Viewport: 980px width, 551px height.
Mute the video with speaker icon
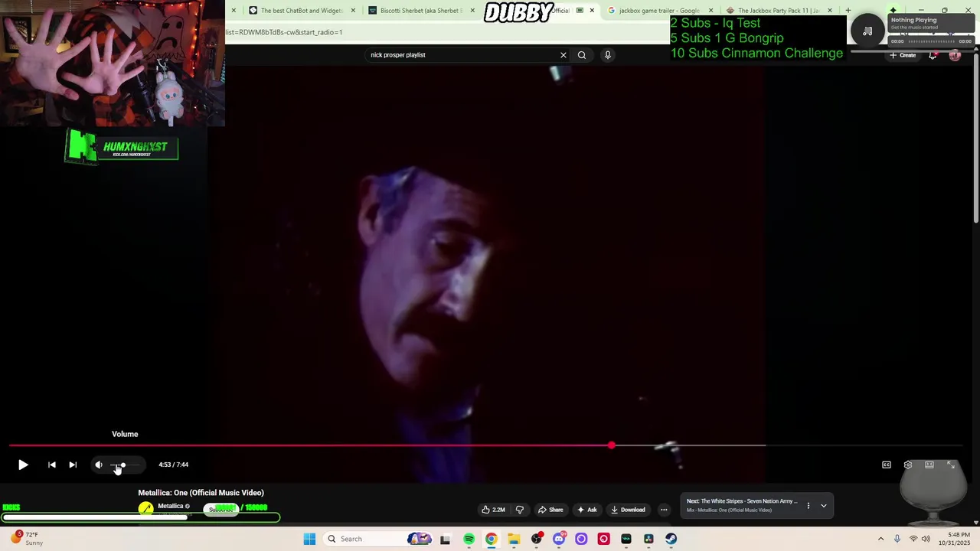tap(99, 465)
